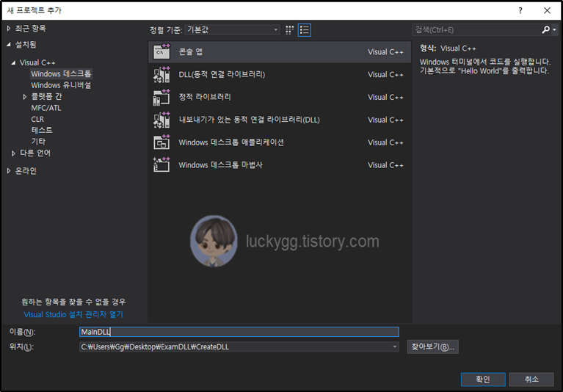The height and width of the screenshot is (392, 563).
Task: Close the 새 프로젝트 추가 dialog
Action: pyautogui.click(x=547, y=10)
